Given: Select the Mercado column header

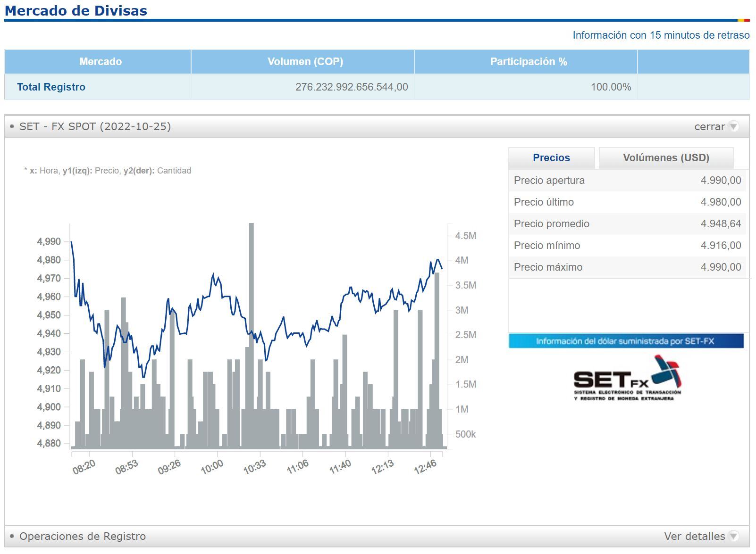Looking at the screenshot, I should tap(100, 62).
